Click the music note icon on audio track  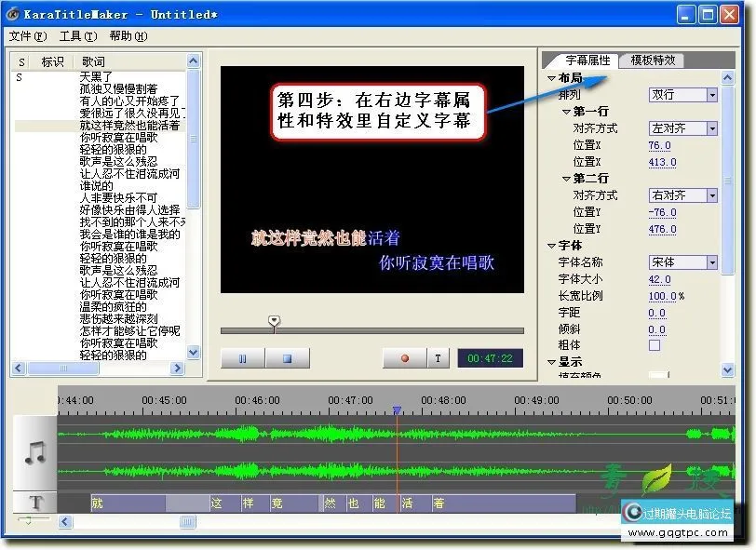(x=34, y=453)
